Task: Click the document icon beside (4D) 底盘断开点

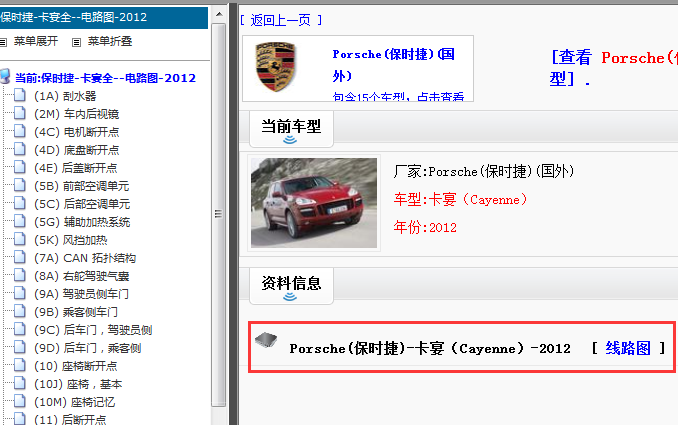Action: click(19, 149)
